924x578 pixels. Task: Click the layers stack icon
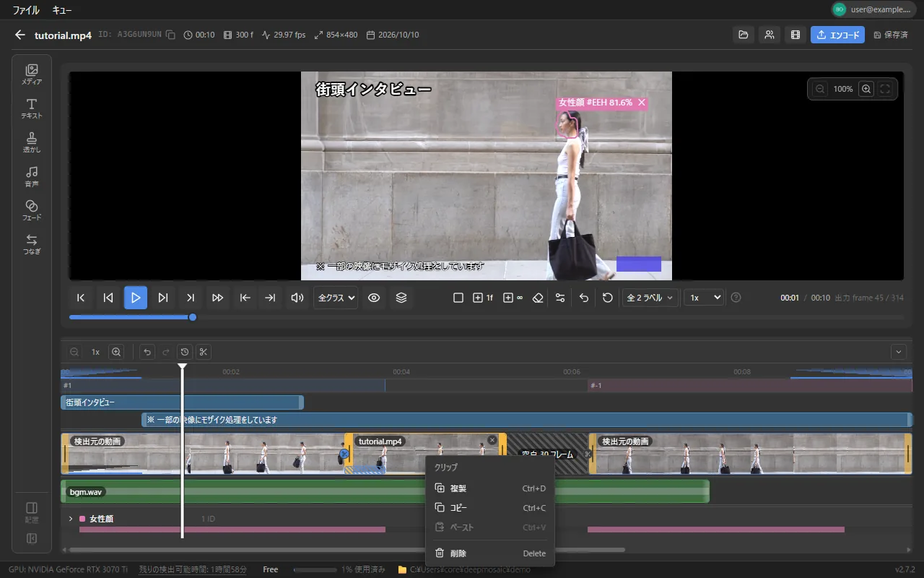[402, 298]
